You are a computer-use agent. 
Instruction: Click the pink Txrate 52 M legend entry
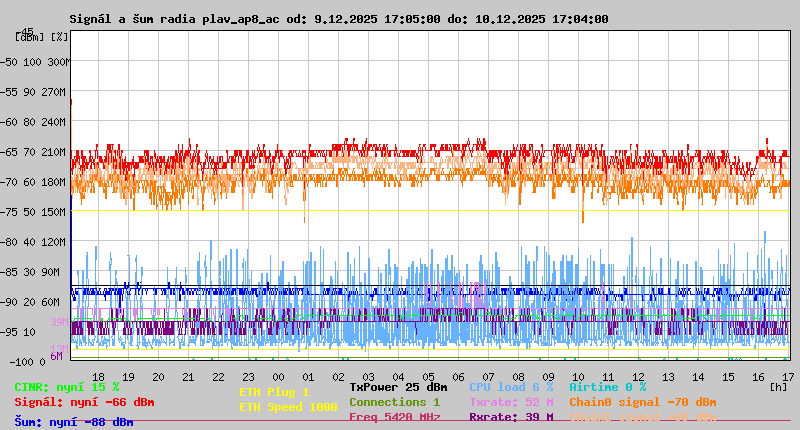coord(510,402)
